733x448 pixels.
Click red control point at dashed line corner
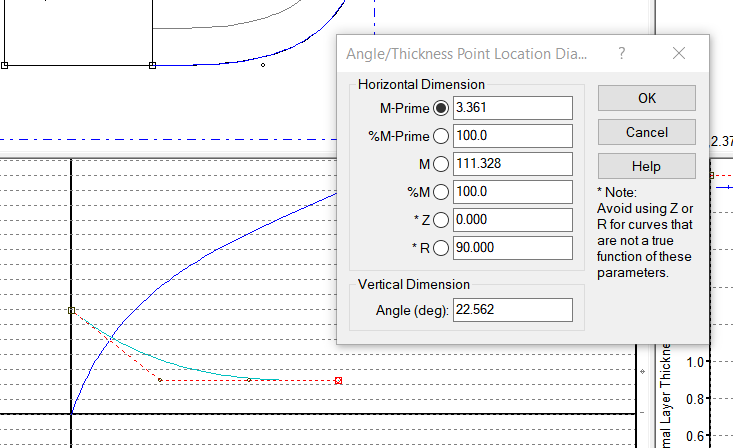click(160, 380)
